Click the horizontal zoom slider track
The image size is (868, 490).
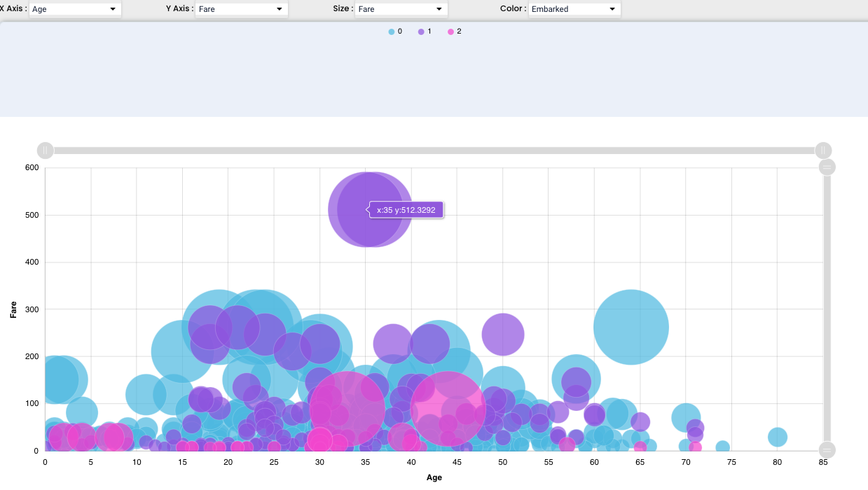coord(434,150)
